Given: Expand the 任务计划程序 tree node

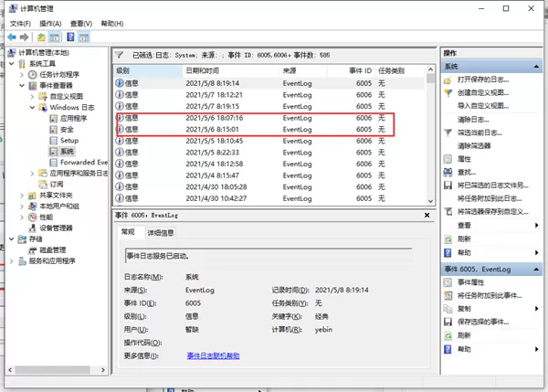Looking at the screenshot, I should (22, 75).
